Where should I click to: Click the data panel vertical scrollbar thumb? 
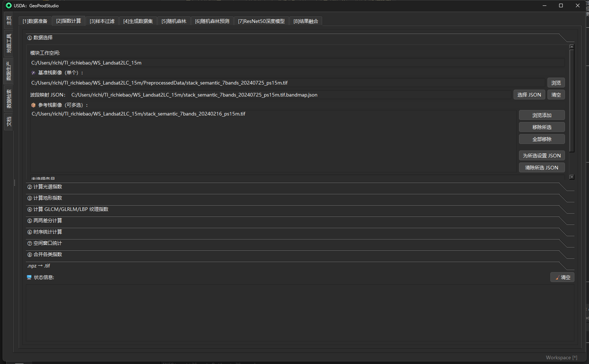pyautogui.click(x=572, y=100)
